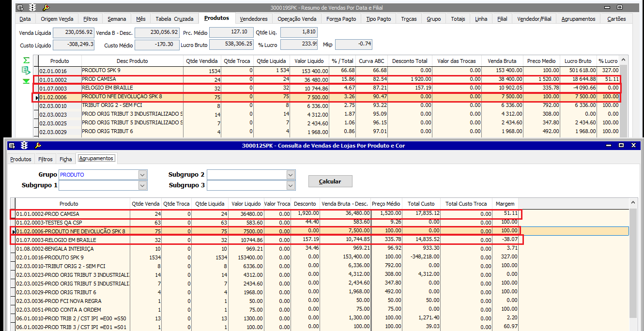Click the traffic light icon in Consulta de Vendas window
The image size is (644, 331).
pos(25,145)
